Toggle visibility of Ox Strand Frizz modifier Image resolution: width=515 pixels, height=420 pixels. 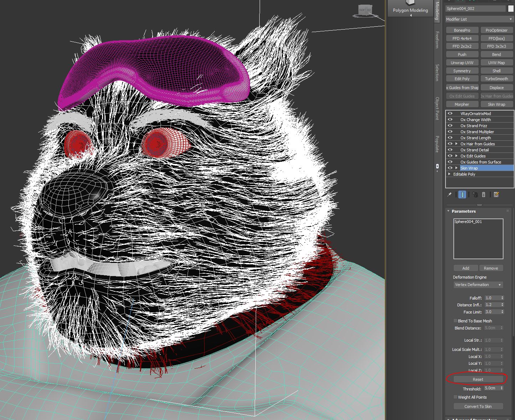[450, 126]
